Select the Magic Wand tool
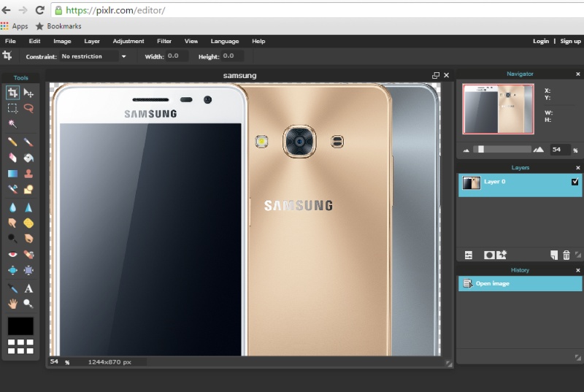 coord(12,123)
